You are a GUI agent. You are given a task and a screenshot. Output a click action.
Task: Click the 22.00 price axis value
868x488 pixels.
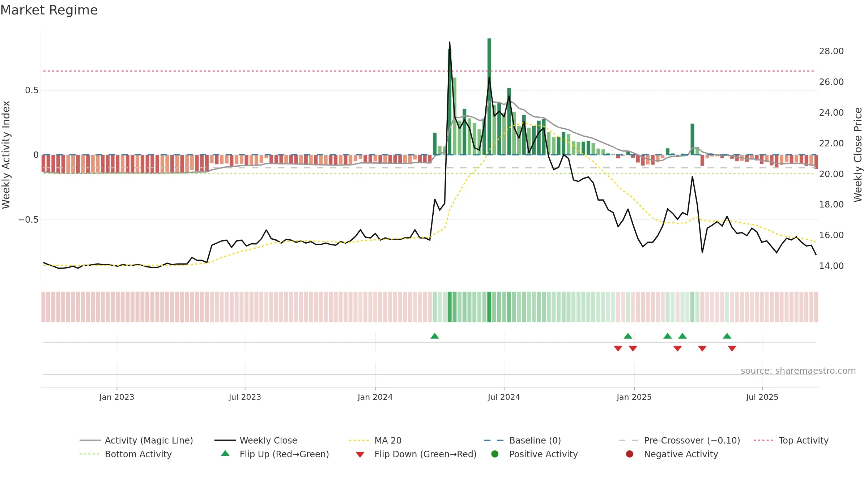pos(831,144)
